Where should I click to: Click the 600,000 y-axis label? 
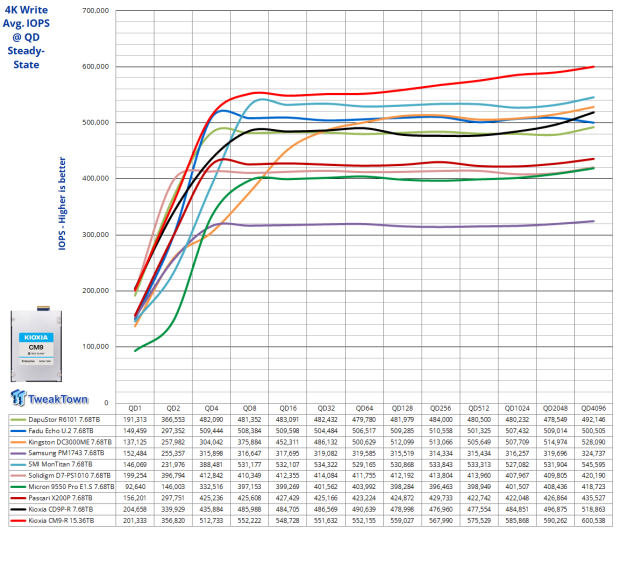[96, 67]
